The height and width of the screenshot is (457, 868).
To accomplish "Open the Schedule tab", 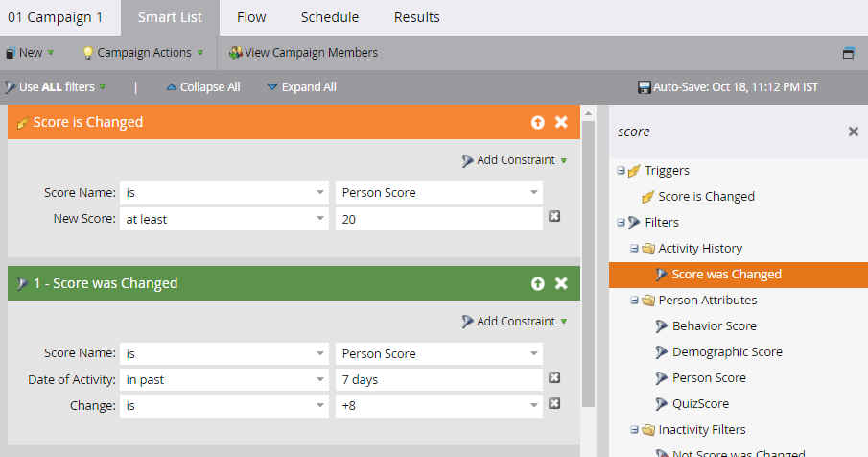I will pos(329,17).
